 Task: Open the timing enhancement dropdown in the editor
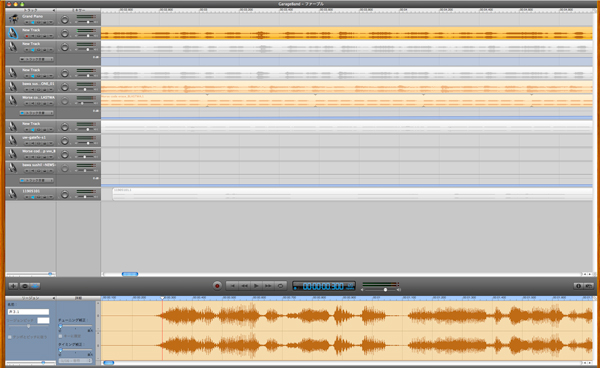[x=75, y=361]
